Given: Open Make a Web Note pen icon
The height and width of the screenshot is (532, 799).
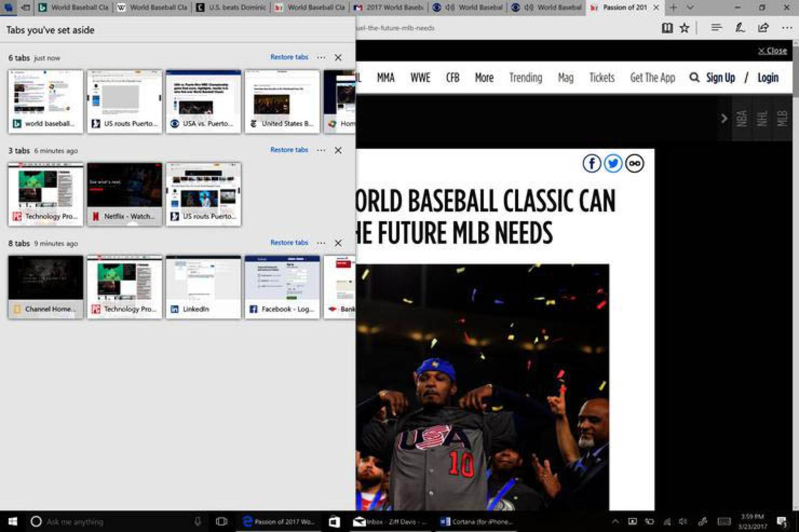Looking at the screenshot, I should [x=739, y=28].
